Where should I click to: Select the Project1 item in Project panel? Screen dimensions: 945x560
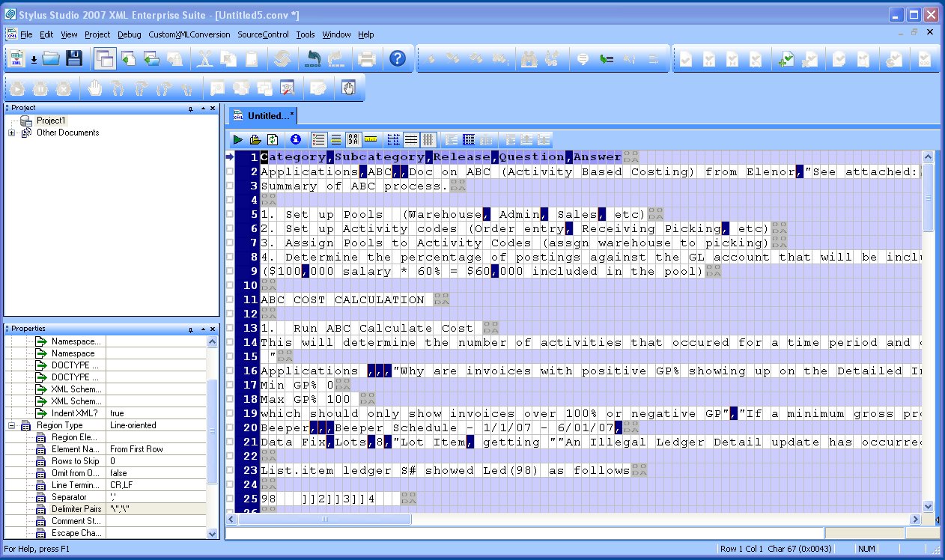click(51, 121)
